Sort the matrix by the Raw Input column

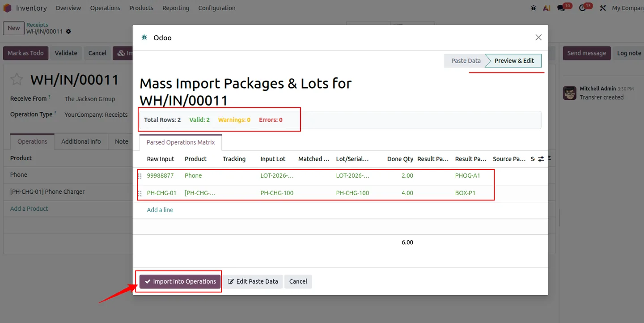tap(161, 159)
